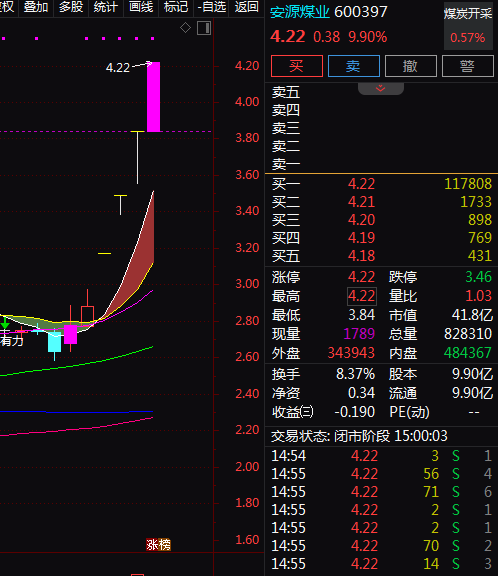Click the 4.00 price axis label

pos(247,102)
